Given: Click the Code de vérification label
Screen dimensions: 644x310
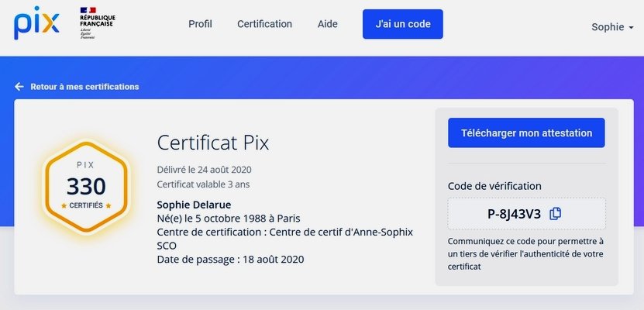Looking at the screenshot, I should click(x=494, y=186).
